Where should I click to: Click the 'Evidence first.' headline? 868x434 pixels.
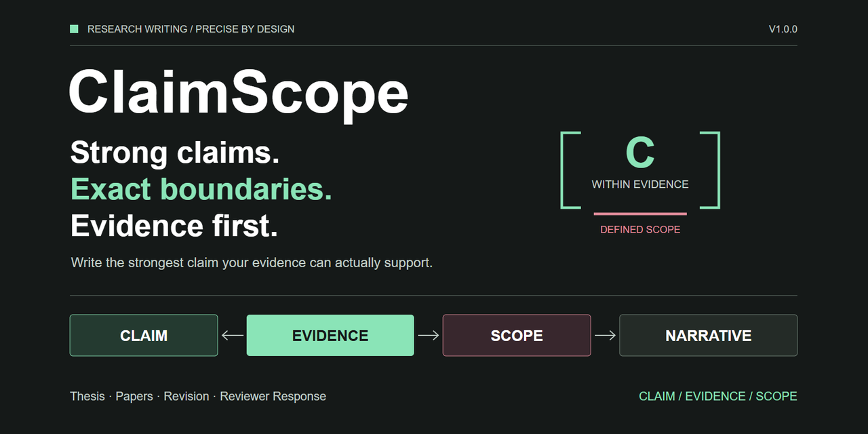pos(174,226)
